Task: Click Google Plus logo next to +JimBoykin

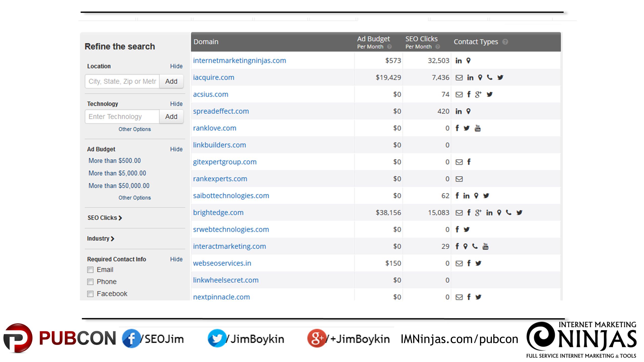Action: tap(316, 338)
